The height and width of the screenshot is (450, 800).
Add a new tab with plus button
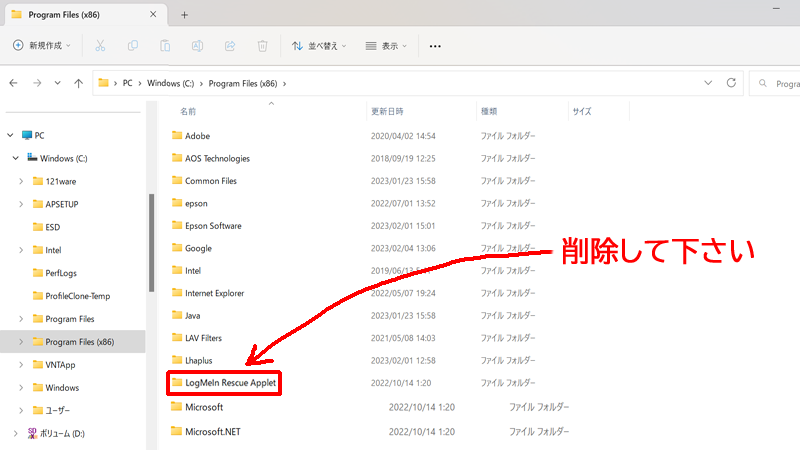(184, 14)
